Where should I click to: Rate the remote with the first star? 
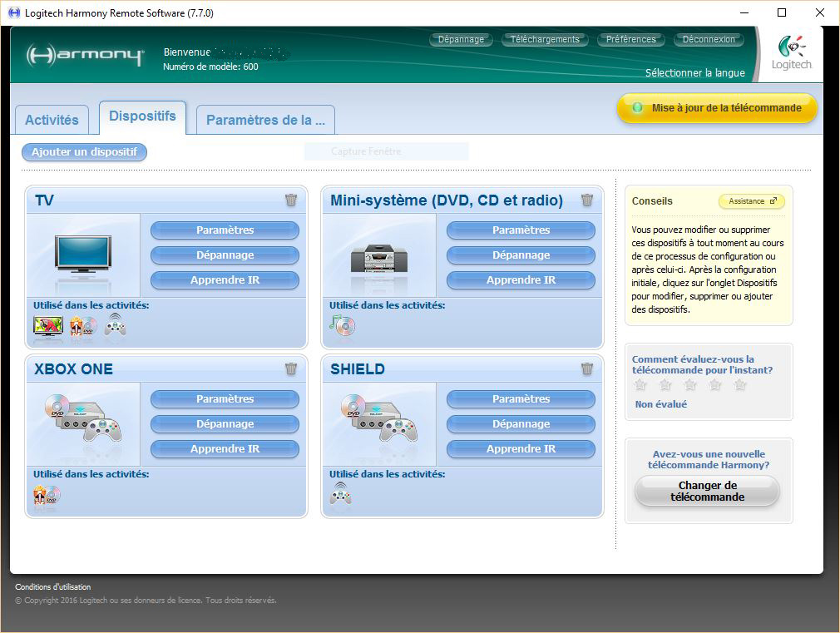pyautogui.click(x=640, y=385)
